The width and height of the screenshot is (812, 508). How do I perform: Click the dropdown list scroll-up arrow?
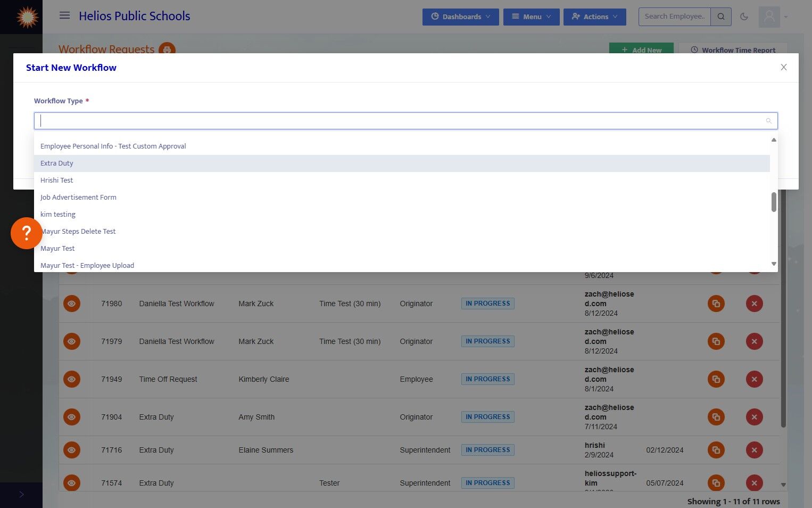[x=774, y=140]
